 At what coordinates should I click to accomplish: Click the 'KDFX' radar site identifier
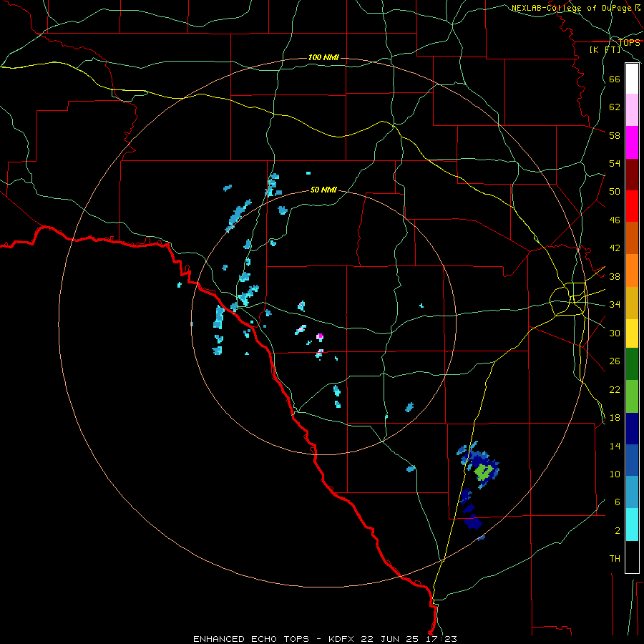point(343,639)
